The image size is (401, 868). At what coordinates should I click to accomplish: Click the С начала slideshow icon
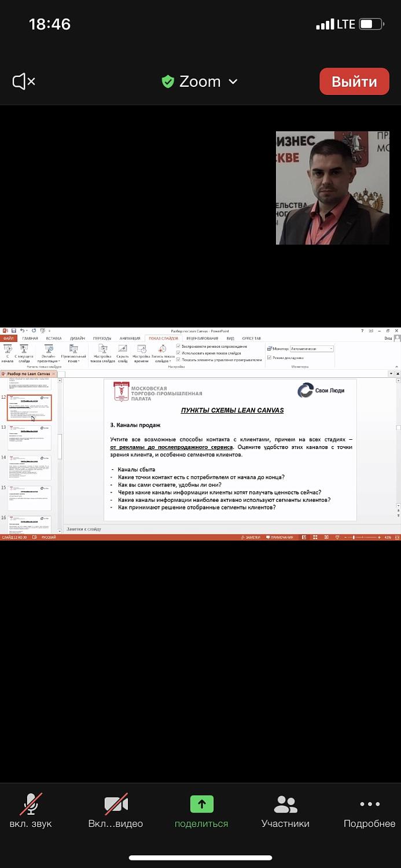pos(8,352)
